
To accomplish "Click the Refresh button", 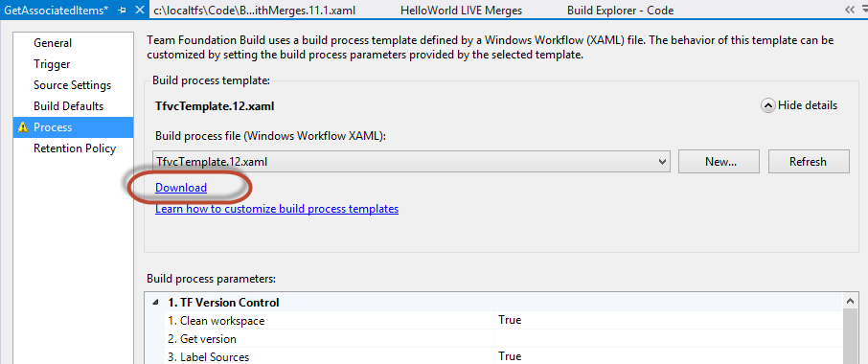I will [809, 162].
